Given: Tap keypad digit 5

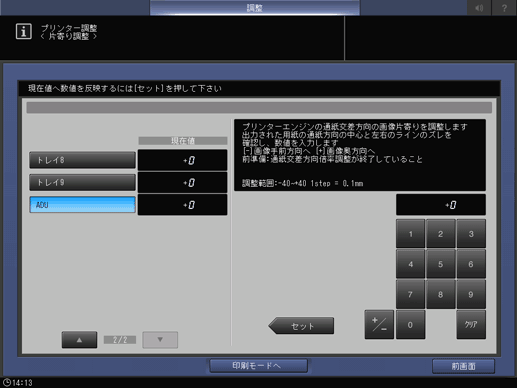Looking at the screenshot, I should coord(441,264).
